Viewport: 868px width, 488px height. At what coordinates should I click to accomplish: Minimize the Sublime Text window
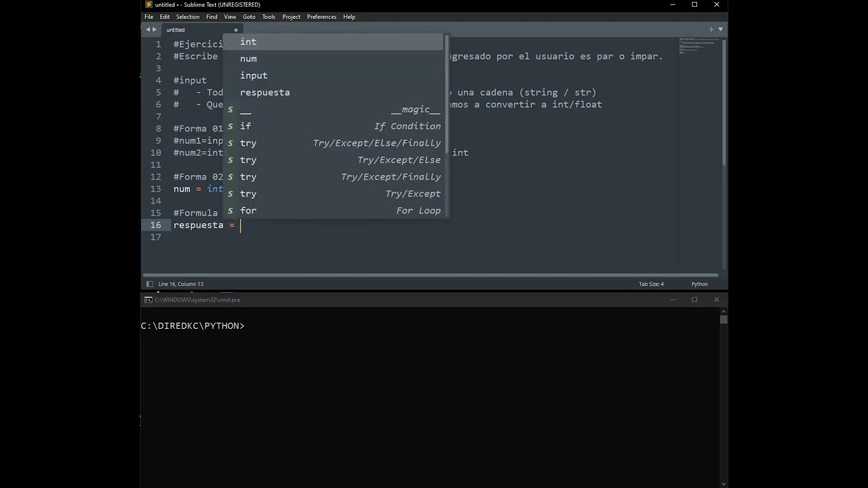[673, 5]
